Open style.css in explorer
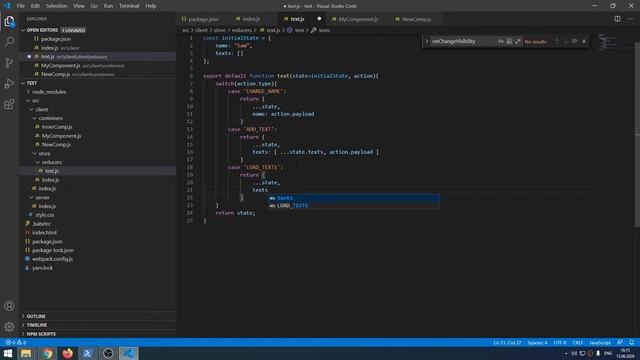The image size is (640, 360). 44,215
